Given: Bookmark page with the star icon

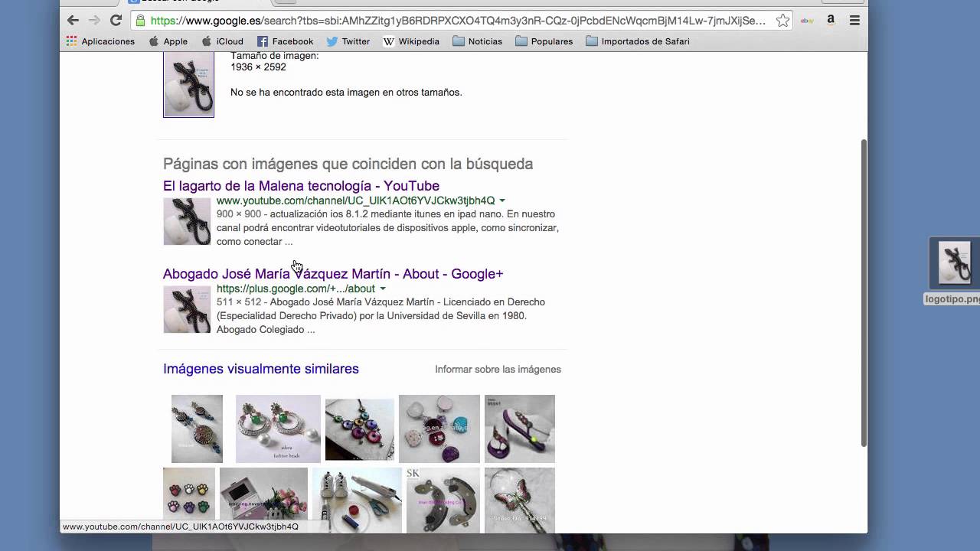Looking at the screenshot, I should tap(782, 21).
